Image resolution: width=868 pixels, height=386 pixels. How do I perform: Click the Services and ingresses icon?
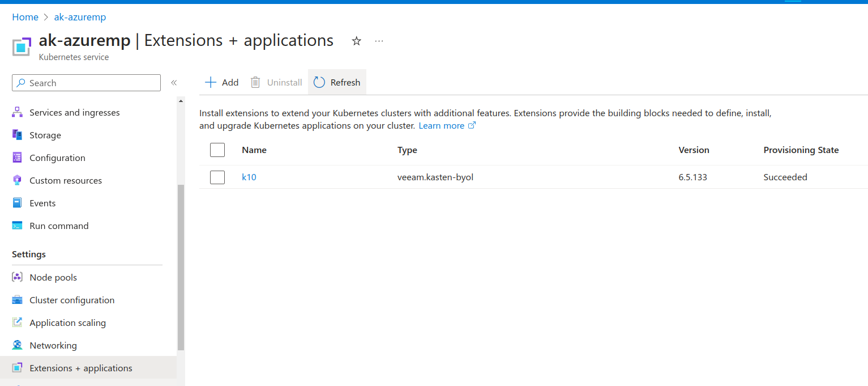pos(18,112)
